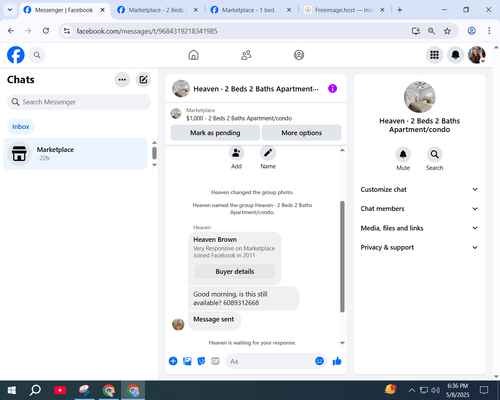
Task: Open the Friends icon in top navigation
Action: point(246,55)
